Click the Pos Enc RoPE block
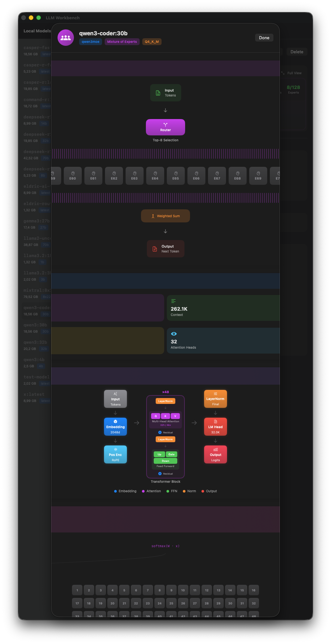 click(x=115, y=454)
